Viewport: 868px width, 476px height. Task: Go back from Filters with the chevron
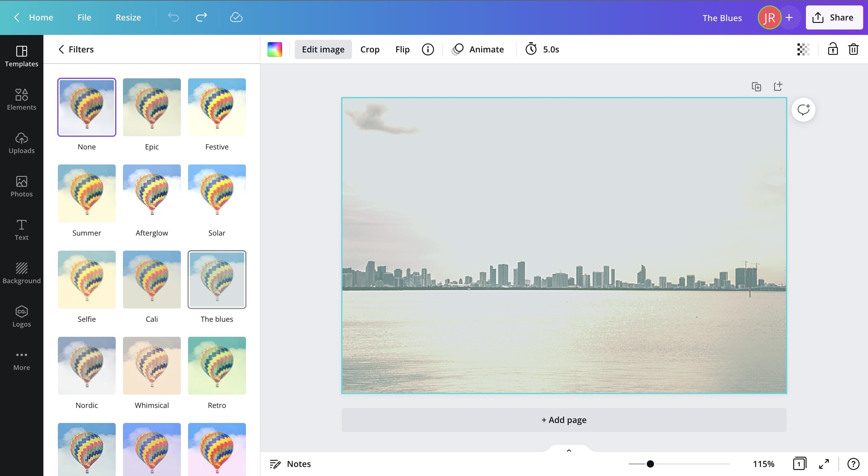61,49
